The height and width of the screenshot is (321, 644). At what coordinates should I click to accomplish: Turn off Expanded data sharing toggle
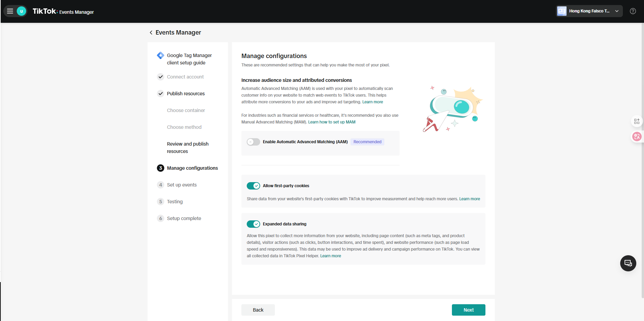point(253,224)
